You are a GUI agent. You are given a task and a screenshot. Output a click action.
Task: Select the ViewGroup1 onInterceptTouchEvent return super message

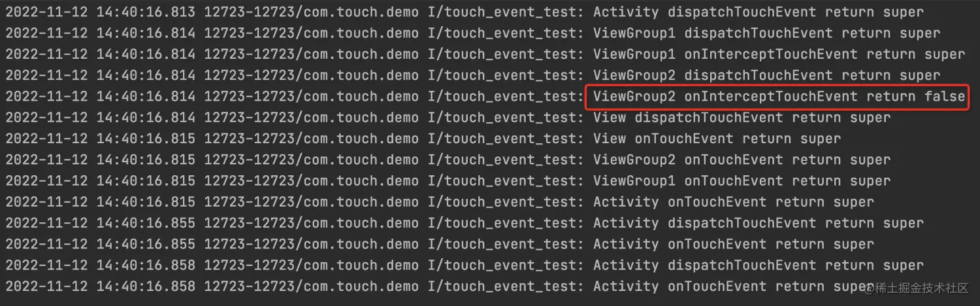click(x=779, y=54)
